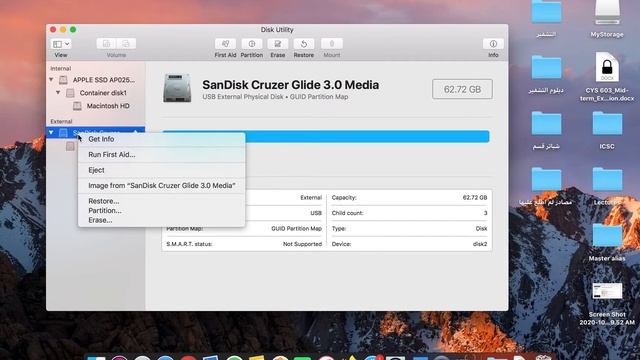640x360 pixels.
Task: Select APPLE SSD AP025 in sidebar
Action: coord(104,80)
